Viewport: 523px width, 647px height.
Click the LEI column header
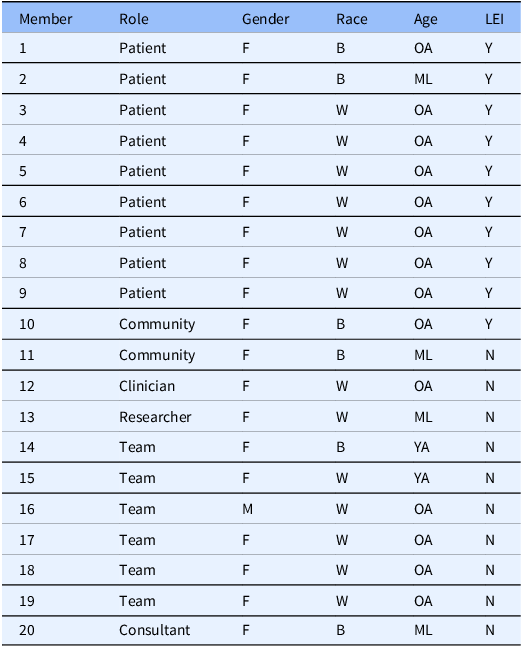click(494, 19)
